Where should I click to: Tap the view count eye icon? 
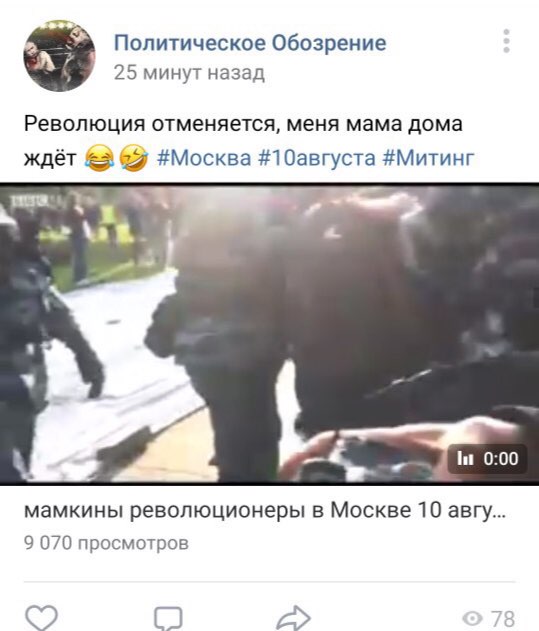click(472, 618)
